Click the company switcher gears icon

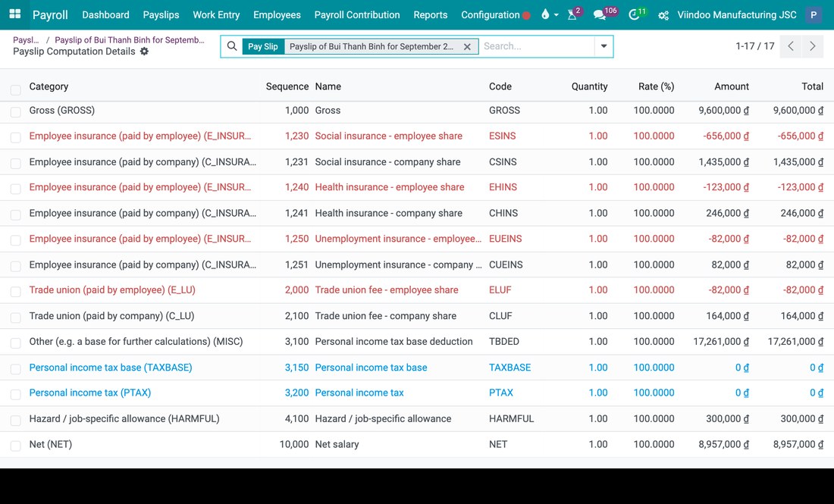[x=663, y=15]
